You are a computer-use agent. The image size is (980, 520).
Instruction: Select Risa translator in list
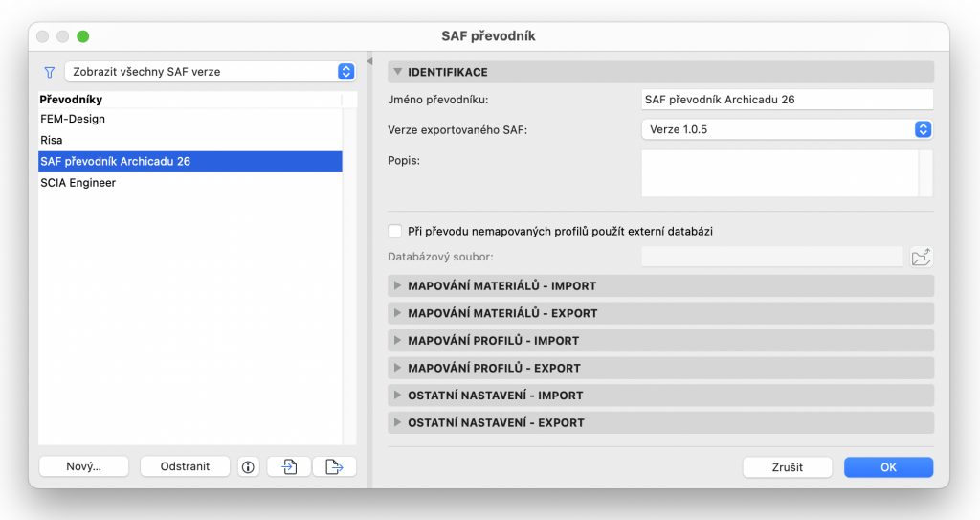(x=190, y=140)
